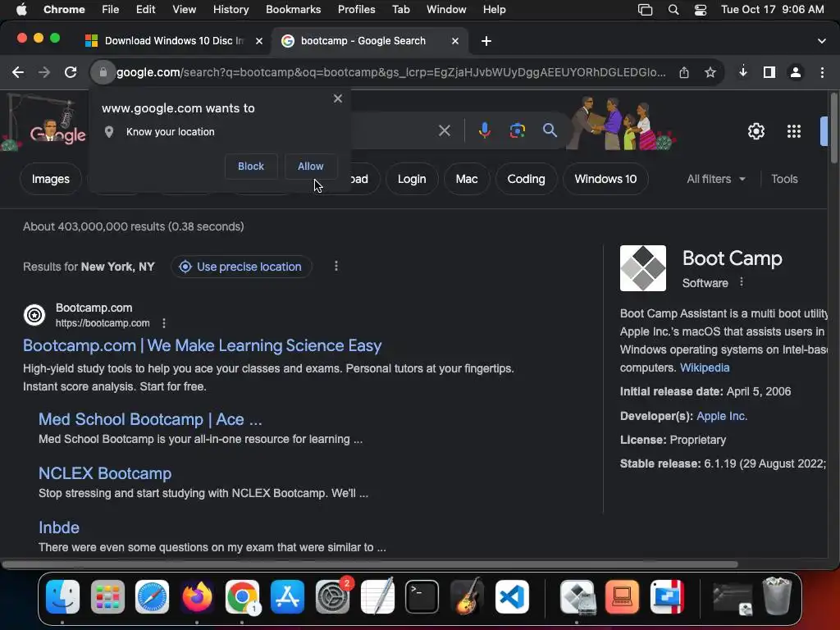Launch Visual Studio Code from the Dock
The width and height of the screenshot is (840, 630).
[x=512, y=597]
